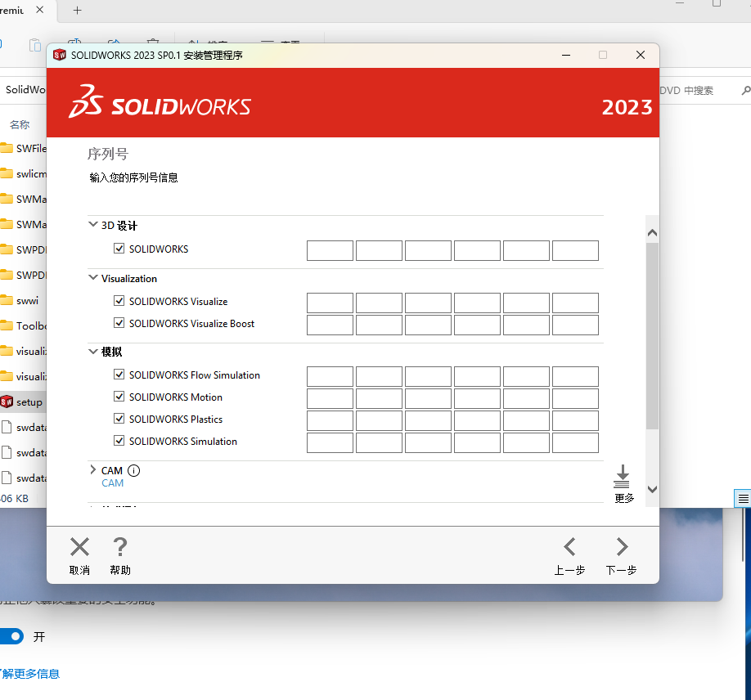Screen dimensions: 751x700
Task: Minimize the SOLIDWORKS installer window
Action: 566,55
